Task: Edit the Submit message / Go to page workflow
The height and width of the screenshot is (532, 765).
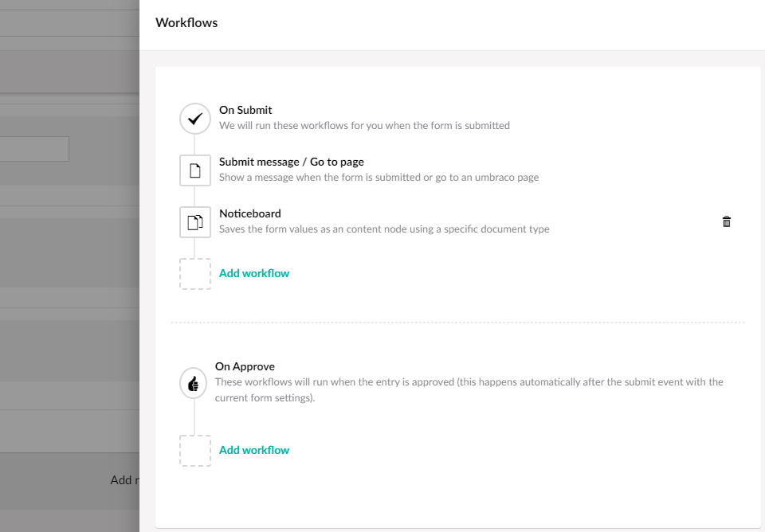Action: (x=291, y=161)
